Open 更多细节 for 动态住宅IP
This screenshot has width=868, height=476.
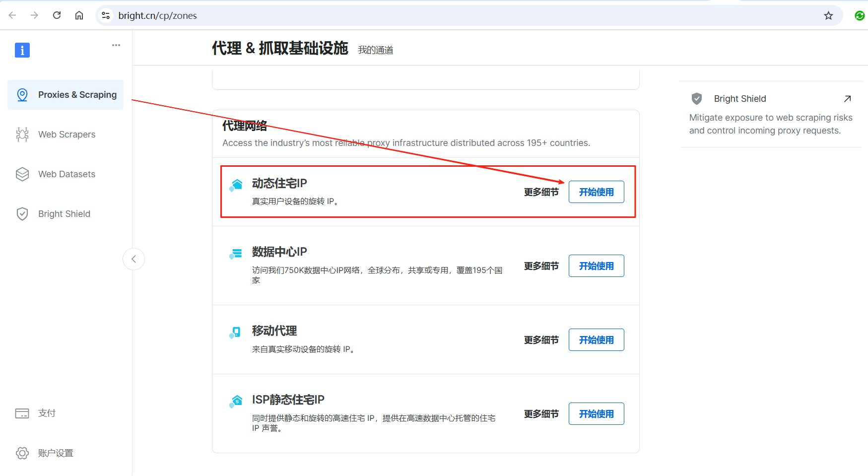pyautogui.click(x=541, y=192)
